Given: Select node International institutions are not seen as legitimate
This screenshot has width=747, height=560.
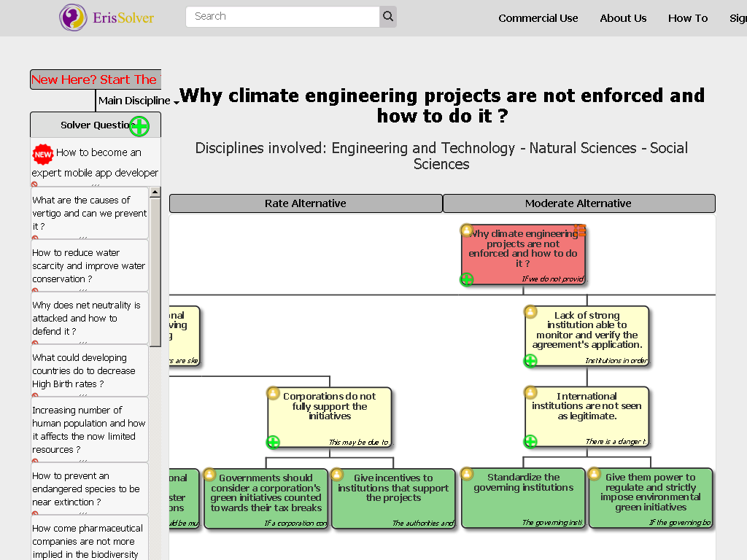Looking at the screenshot, I should point(587,416).
